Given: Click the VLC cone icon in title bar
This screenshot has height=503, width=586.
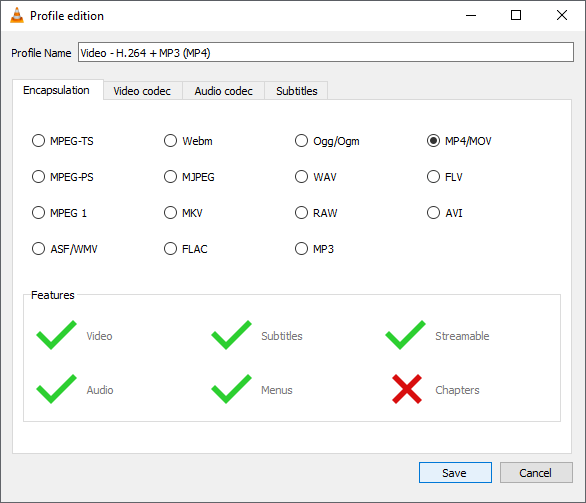Looking at the screenshot, I should pyautogui.click(x=17, y=15).
